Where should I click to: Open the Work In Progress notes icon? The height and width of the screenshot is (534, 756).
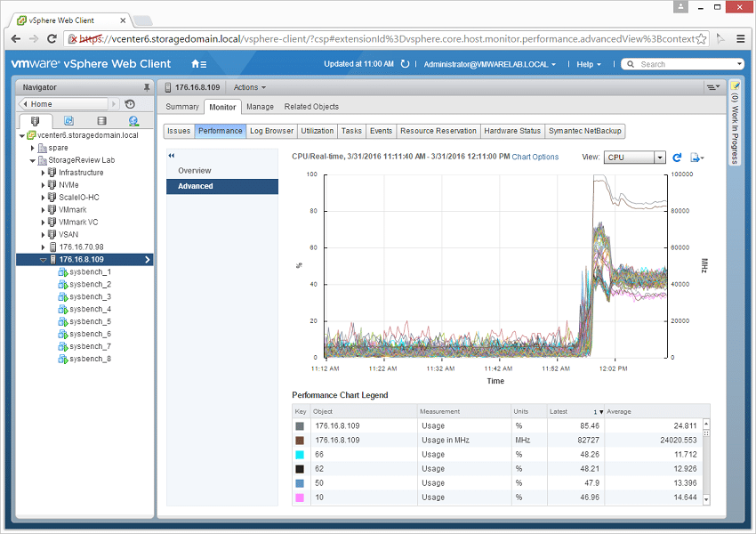735,86
